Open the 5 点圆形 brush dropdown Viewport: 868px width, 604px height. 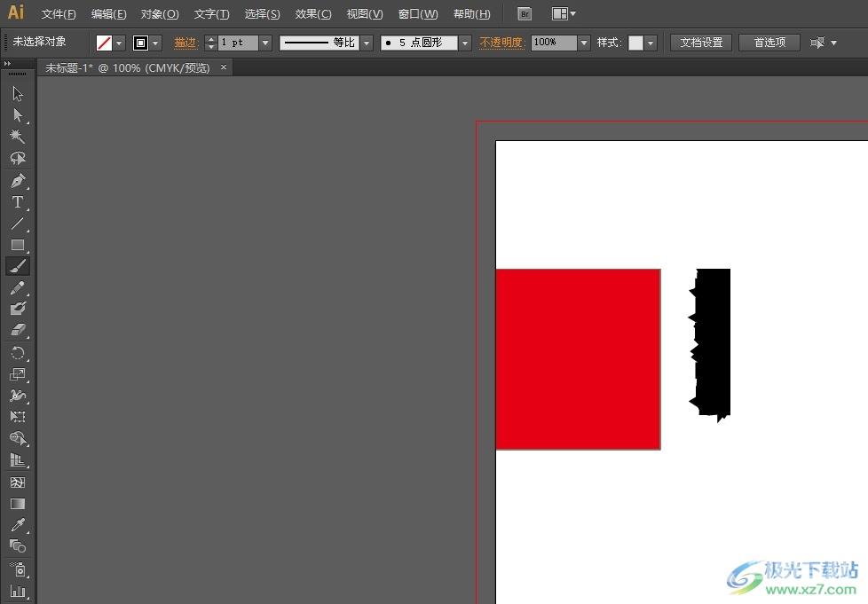[x=465, y=43]
